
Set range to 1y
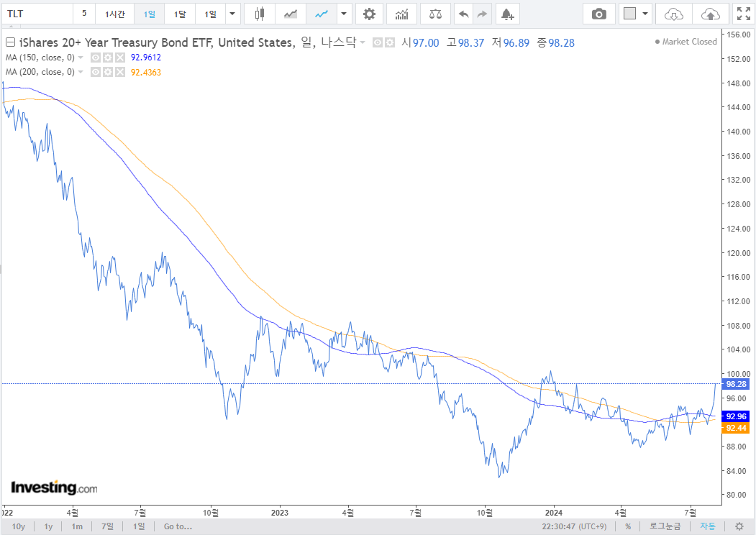pos(48,526)
